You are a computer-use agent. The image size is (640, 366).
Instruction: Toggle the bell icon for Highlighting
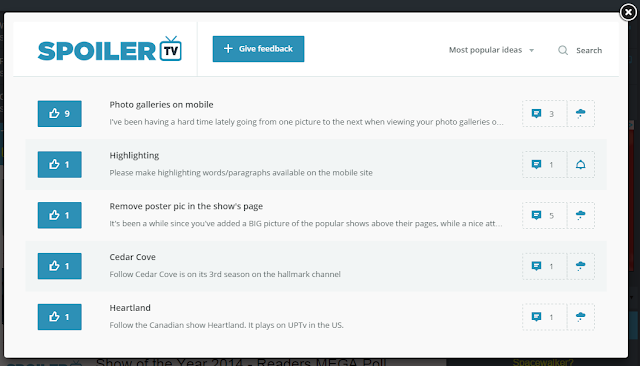(580, 164)
